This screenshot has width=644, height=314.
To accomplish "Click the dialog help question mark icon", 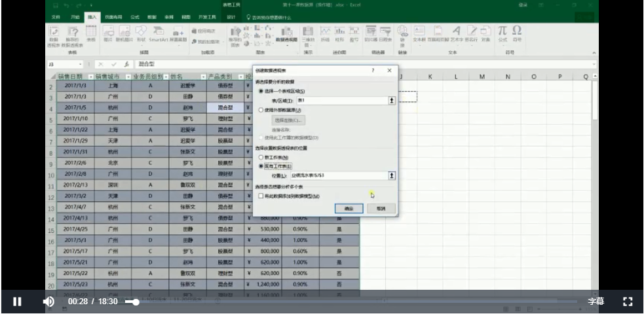I will (x=373, y=70).
